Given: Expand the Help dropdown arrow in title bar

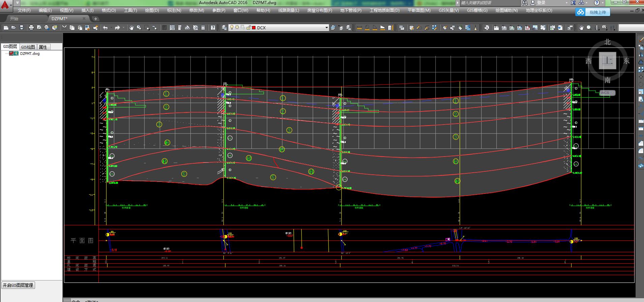Looking at the screenshot, I should [603, 3].
